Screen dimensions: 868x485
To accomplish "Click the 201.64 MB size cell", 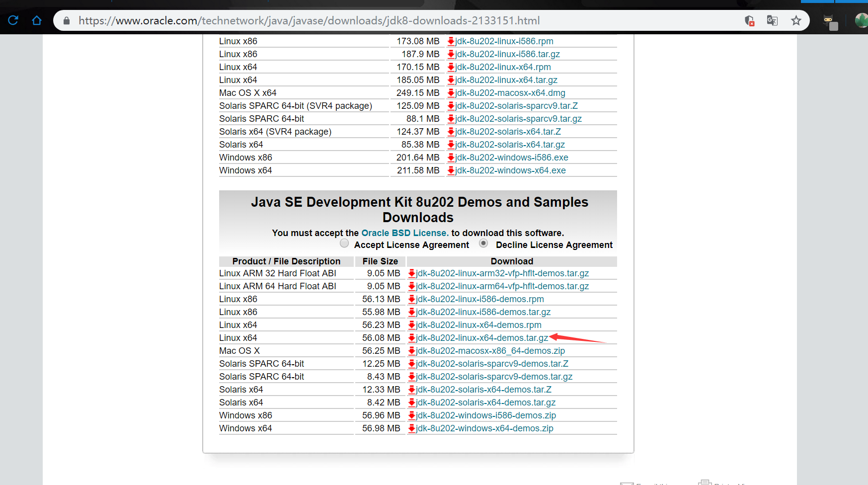I will pyautogui.click(x=418, y=158).
